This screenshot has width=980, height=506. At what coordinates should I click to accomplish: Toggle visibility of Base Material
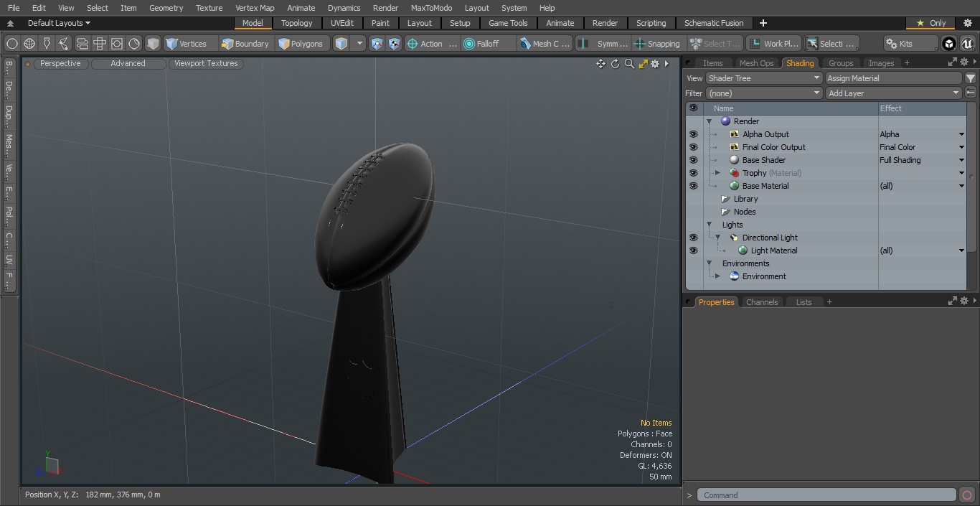pyautogui.click(x=693, y=186)
